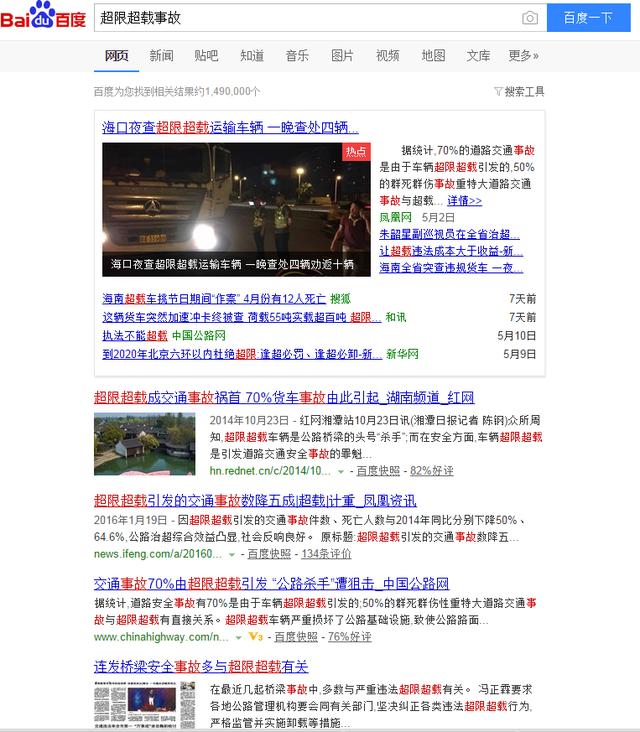
Task: Click the riverside town thumbnail image
Action: (x=145, y=444)
